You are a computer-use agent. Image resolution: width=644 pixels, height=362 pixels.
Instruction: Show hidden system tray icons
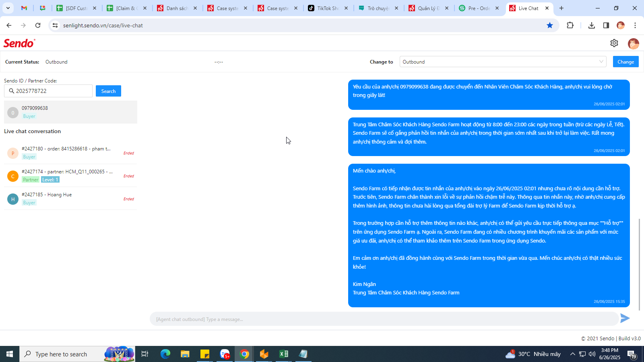pyautogui.click(x=572, y=354)
